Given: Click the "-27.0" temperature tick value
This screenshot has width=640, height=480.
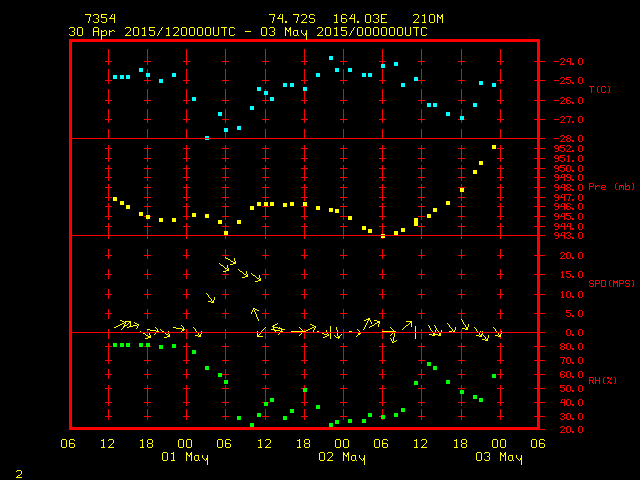Looking at the screenshot, I should coord(568,120).
